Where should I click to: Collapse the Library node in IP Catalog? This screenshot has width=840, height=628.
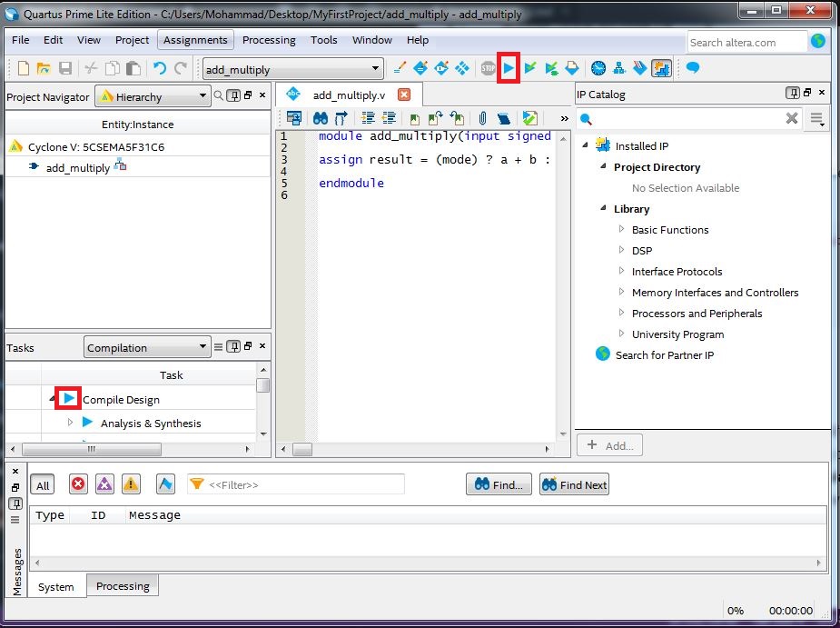[603, 208]
